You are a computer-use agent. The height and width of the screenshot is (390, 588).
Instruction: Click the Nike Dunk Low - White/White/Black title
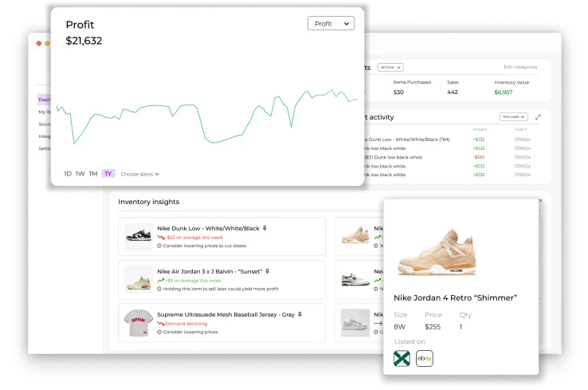[x=208, y=228]
